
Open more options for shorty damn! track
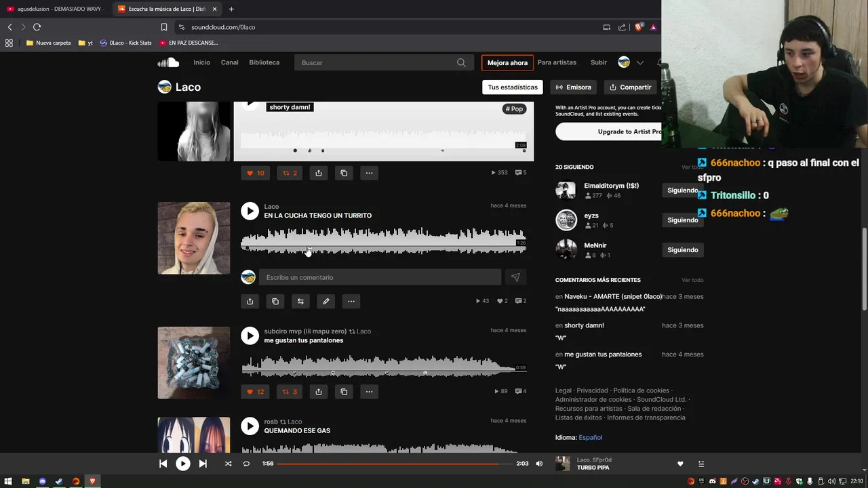pyautogui.click(x=369, y=173)
